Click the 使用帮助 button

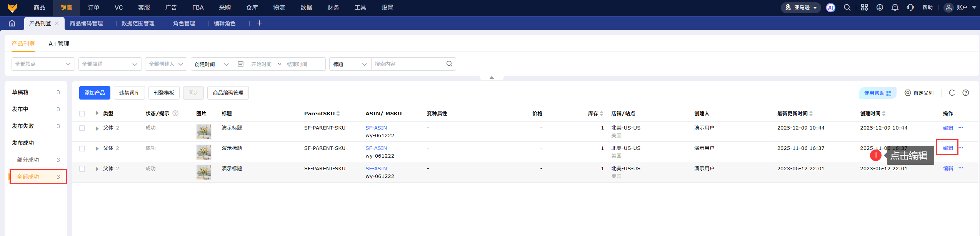(x=878, y=93)
